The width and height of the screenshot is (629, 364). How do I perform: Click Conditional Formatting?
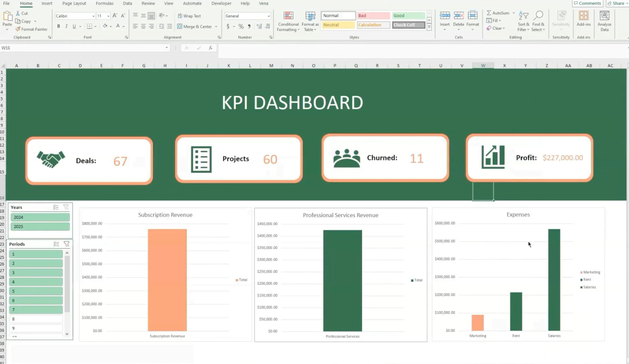pos(288,20)
